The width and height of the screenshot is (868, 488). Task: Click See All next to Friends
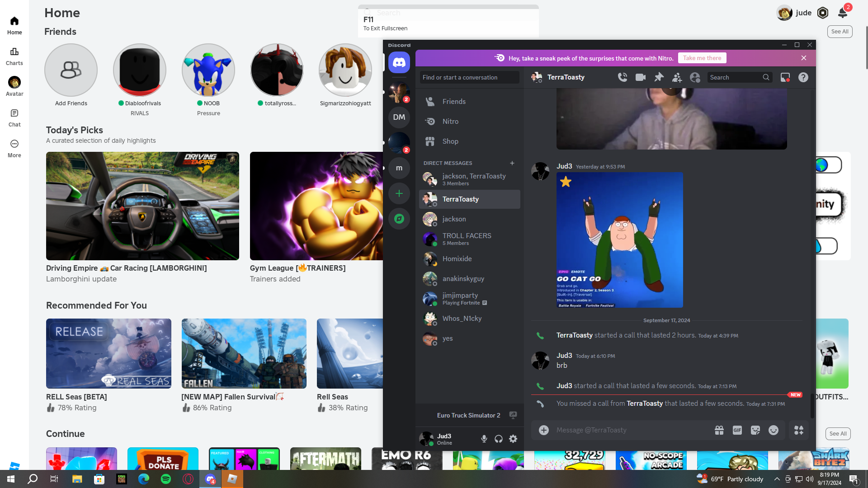click(840, 32)
